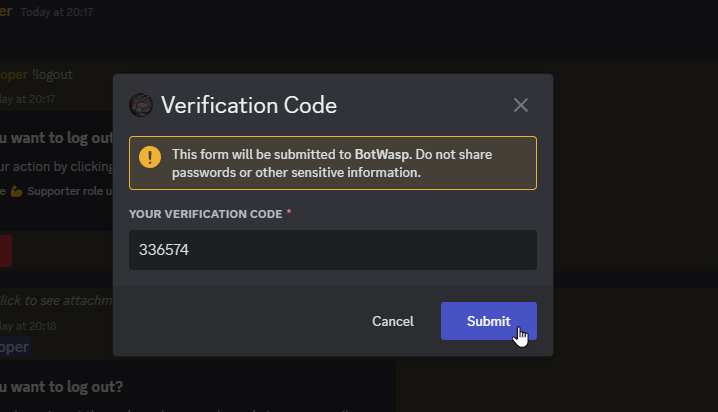Viewport: 718px width, 412px height.
Task: Click the red required asterisk beside label
Action: (x=289, y=211)
